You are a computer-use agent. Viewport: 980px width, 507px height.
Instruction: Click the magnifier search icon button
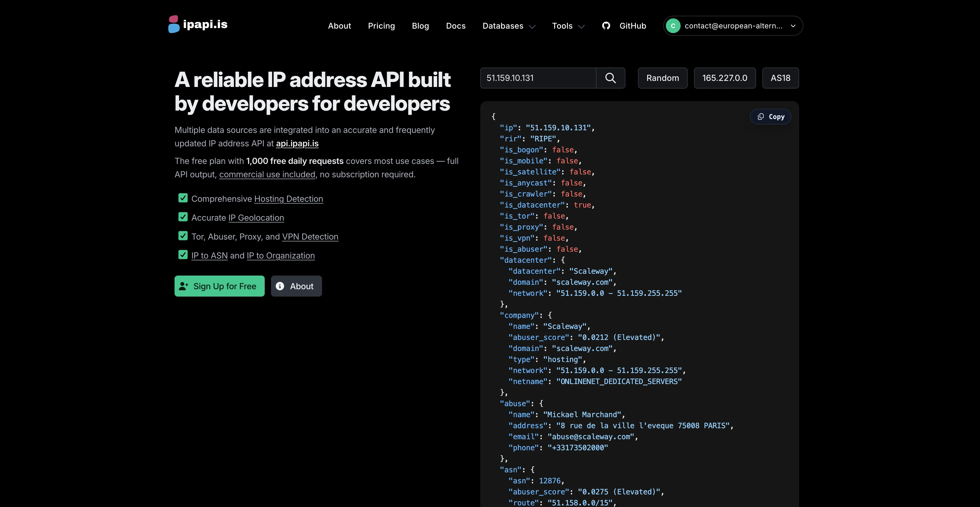tap(610, 78)
